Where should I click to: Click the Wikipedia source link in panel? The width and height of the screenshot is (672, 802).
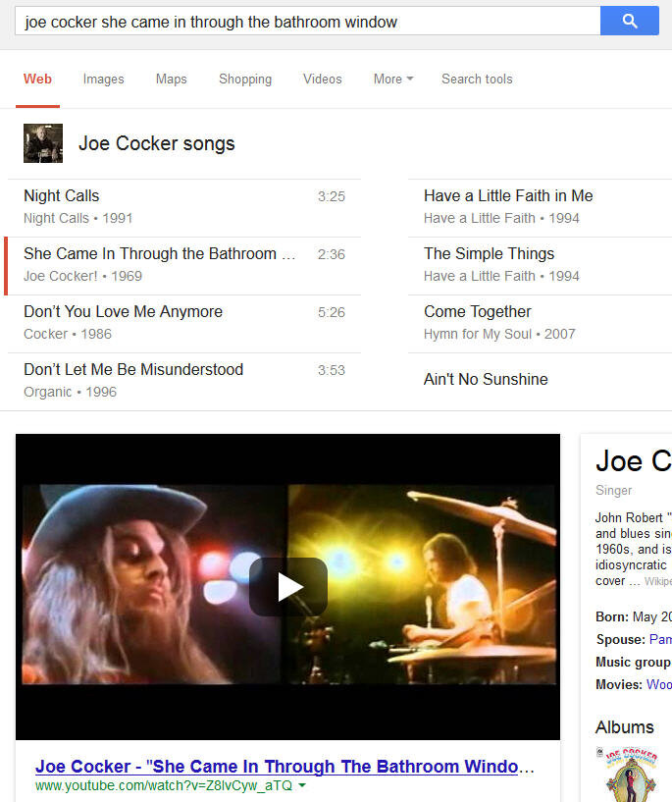(x=657, y=581)
